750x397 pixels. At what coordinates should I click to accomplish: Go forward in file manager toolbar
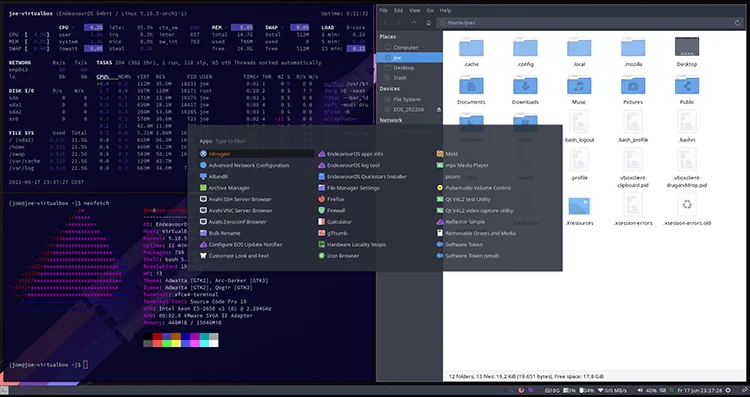coord(399,23)
